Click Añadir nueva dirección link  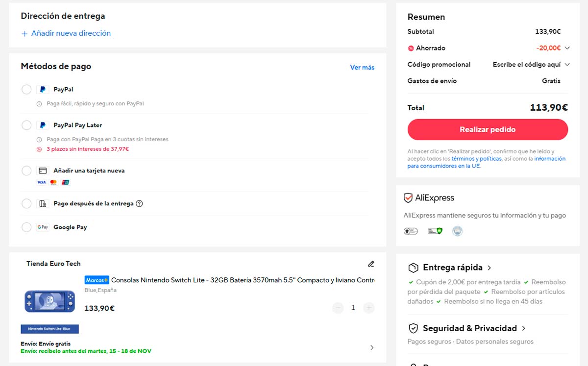point(66,33)
